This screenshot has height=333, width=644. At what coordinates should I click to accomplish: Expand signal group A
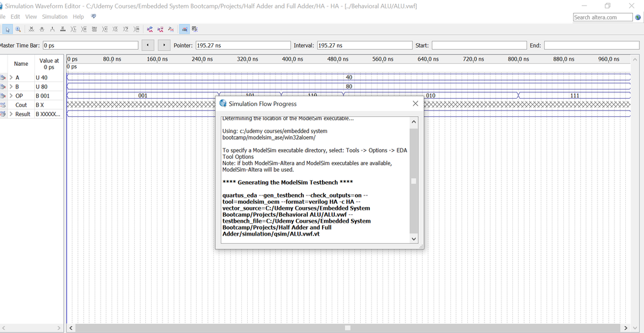click(x=11, y=77)
